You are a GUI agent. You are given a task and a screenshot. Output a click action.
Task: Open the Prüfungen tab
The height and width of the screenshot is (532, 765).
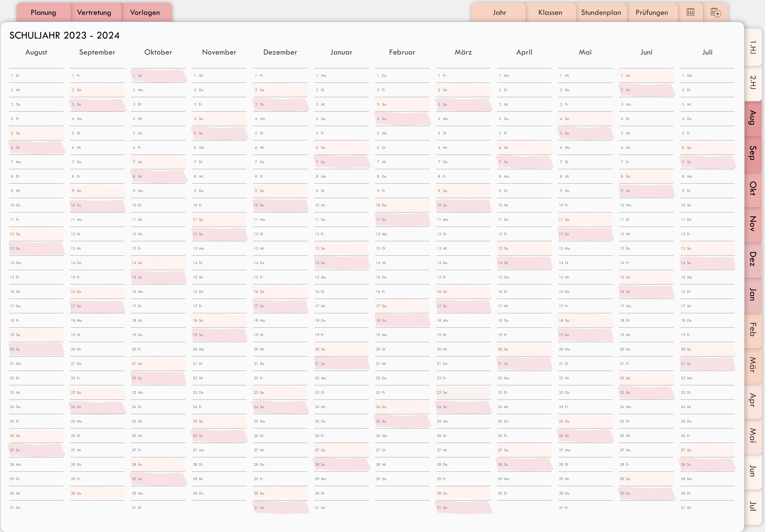(x=652, y=12)
